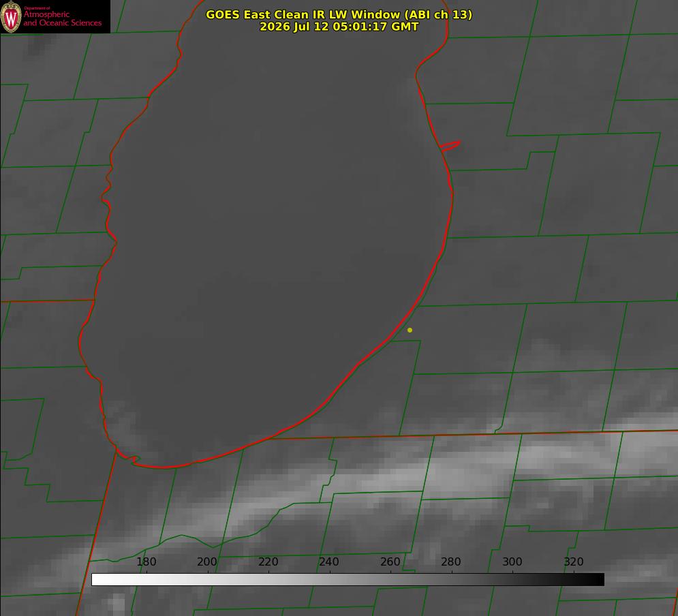The width and height of the screenshot is (678, 616).
Task: Click the mid-gray center of the colorbar
Action: pos(348,580)
